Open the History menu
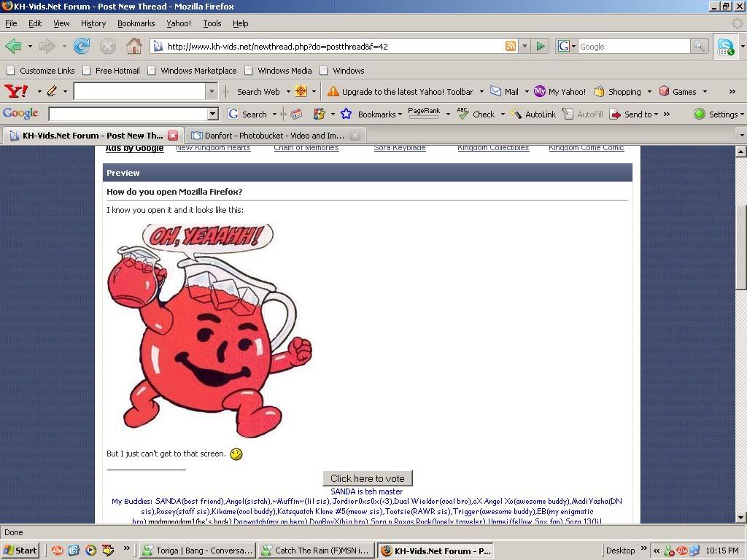The width and height of the screenshot is (747, 560). (x=93, y=23)
